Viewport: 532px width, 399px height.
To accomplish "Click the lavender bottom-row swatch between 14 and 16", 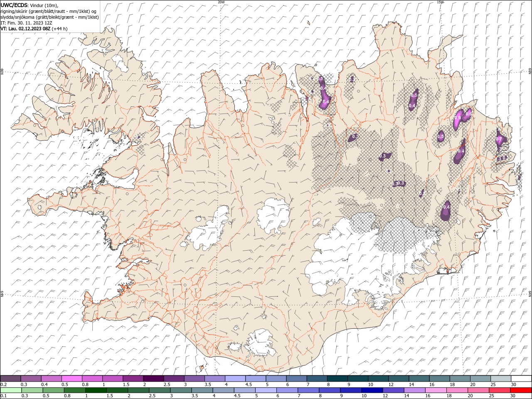I will point(414,390).
